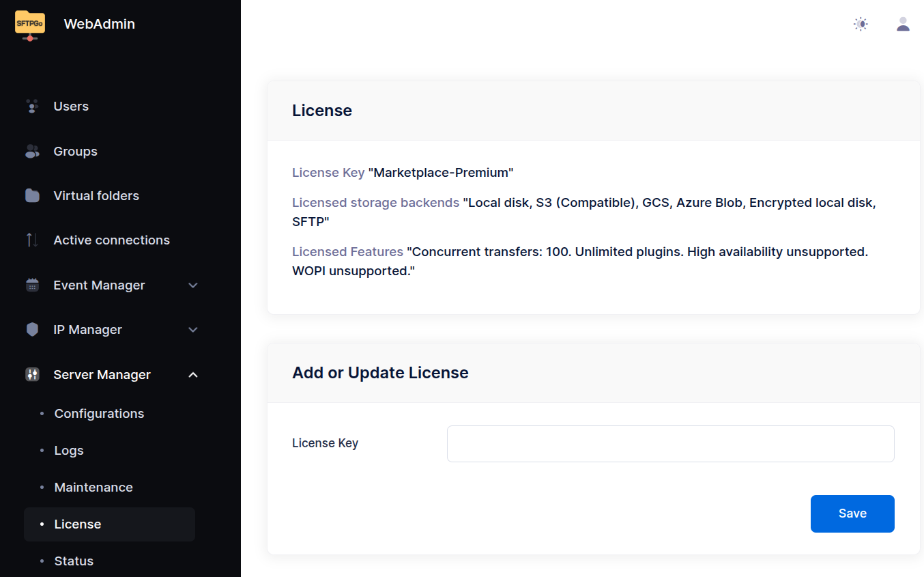Click the Event Manager calendar icon
924x577 pixels.
(32, 285)
